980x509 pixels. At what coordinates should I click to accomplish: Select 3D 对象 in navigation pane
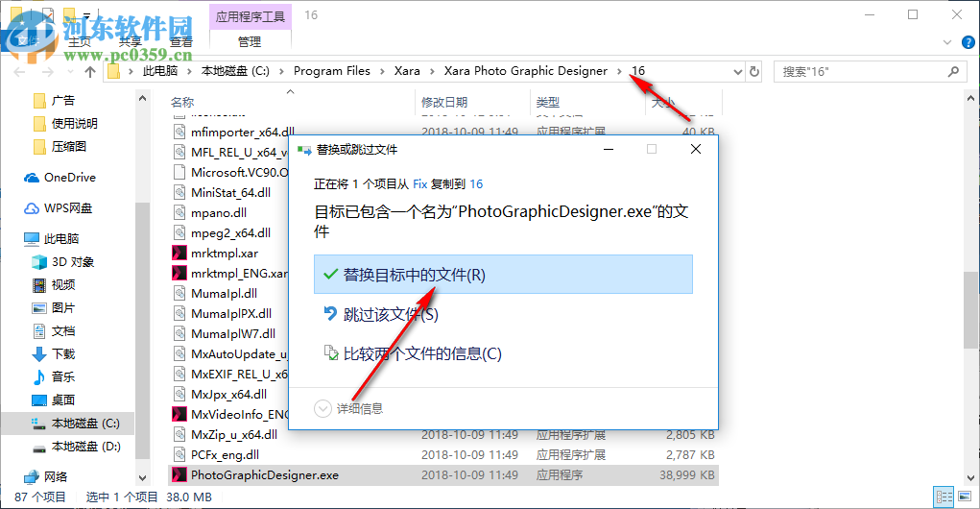tap(63, 262)
